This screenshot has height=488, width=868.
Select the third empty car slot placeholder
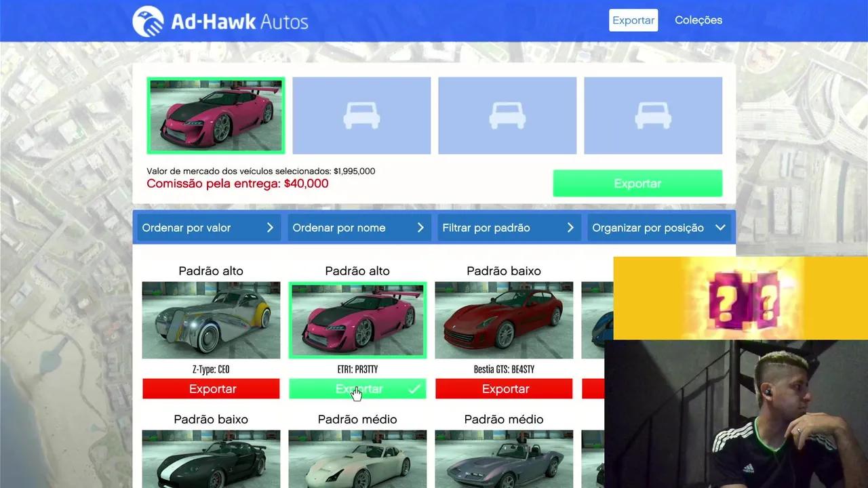[507, 115]
